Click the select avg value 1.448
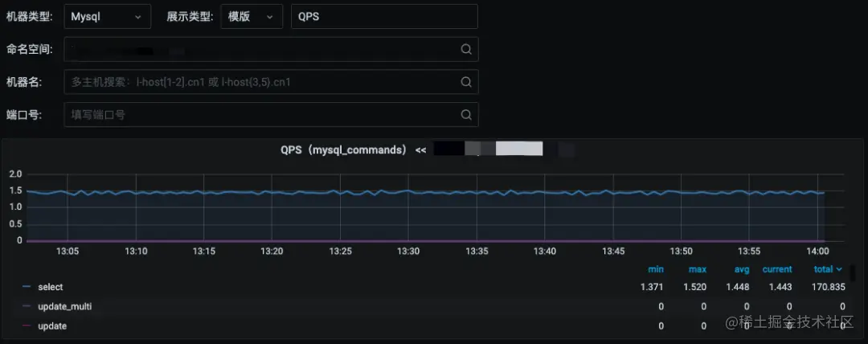 (737, 287)
